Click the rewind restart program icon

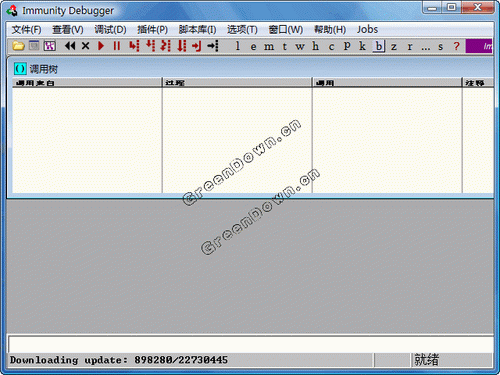coord(70,46)
